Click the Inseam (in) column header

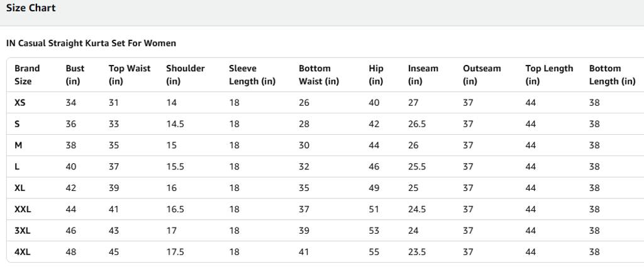click(423, 75)
